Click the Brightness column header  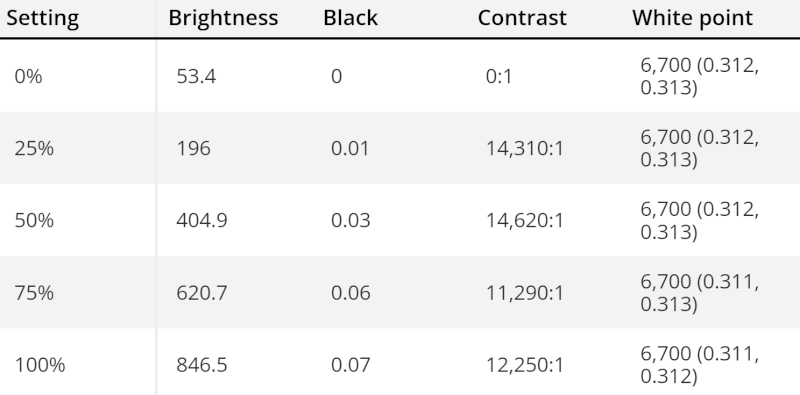pos(223,18)
